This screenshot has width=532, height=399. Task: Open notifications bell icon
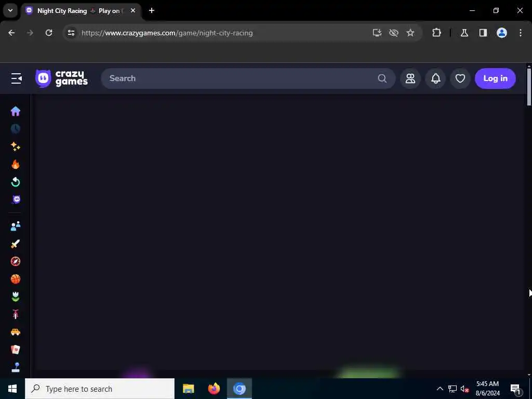pos(436,78)
